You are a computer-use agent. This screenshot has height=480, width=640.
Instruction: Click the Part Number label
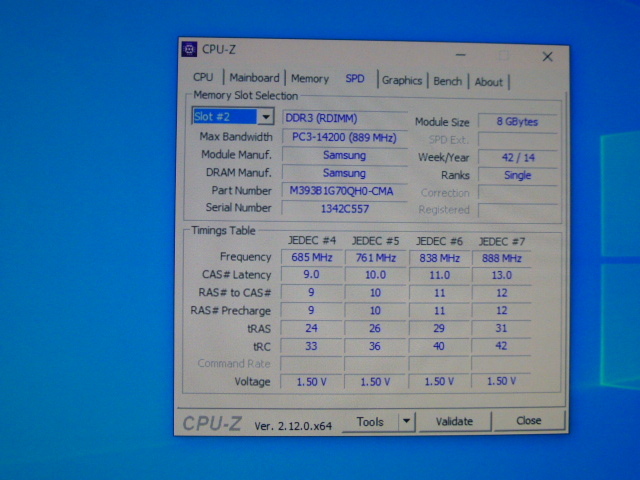(241, 191)
